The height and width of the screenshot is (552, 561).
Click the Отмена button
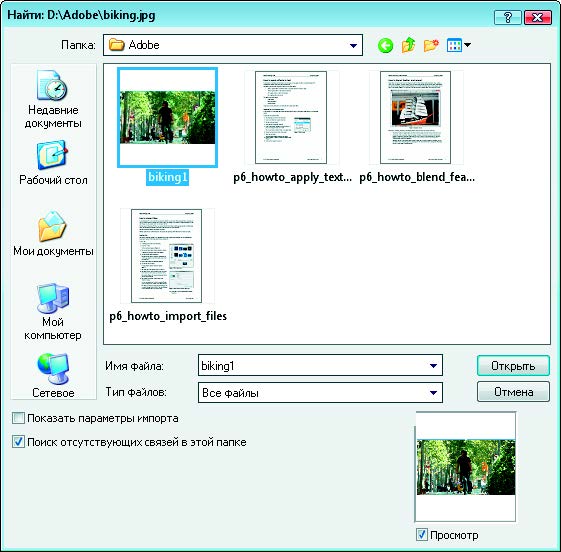click(x=513, y=392)
